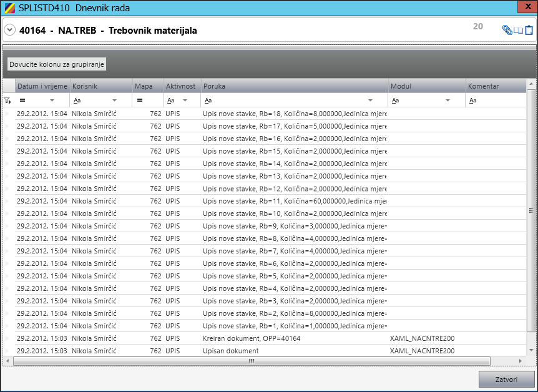This screenshot has height=392, width=538.
Task: Click the Aa operator icon under Modul
Action: (x=395, y=100)
